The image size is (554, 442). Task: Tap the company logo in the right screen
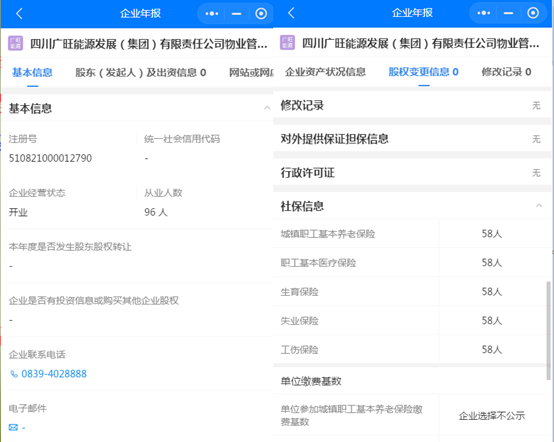pyautogui.click(x=287, y=42)
